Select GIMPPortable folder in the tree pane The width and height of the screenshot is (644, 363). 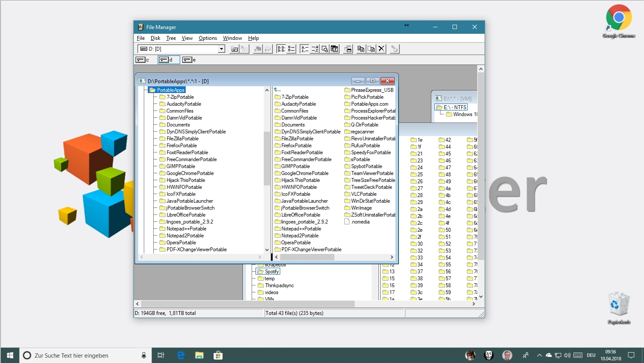tap(181, 166)
